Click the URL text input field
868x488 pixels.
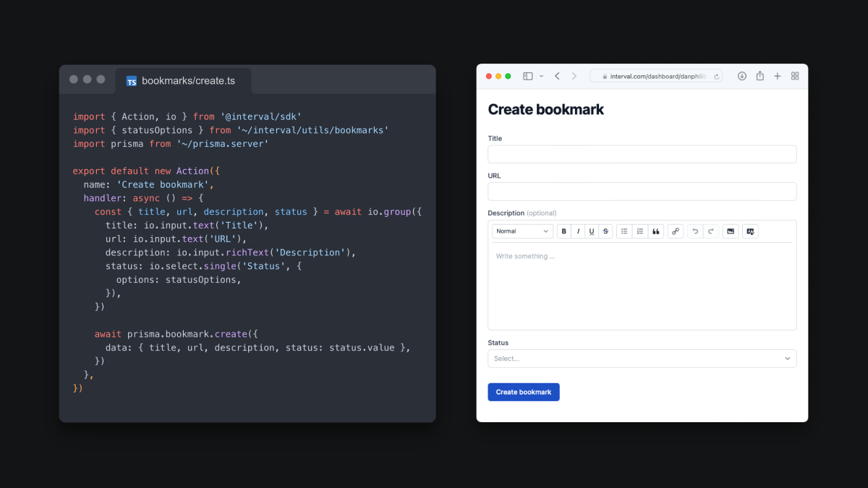coord(642,192)
